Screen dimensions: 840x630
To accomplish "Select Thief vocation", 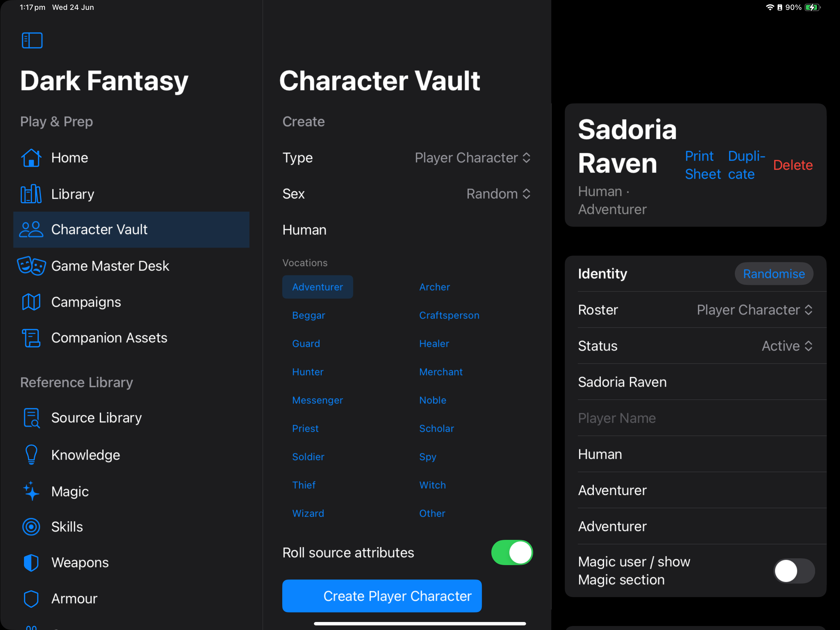I will pos(304,485).
